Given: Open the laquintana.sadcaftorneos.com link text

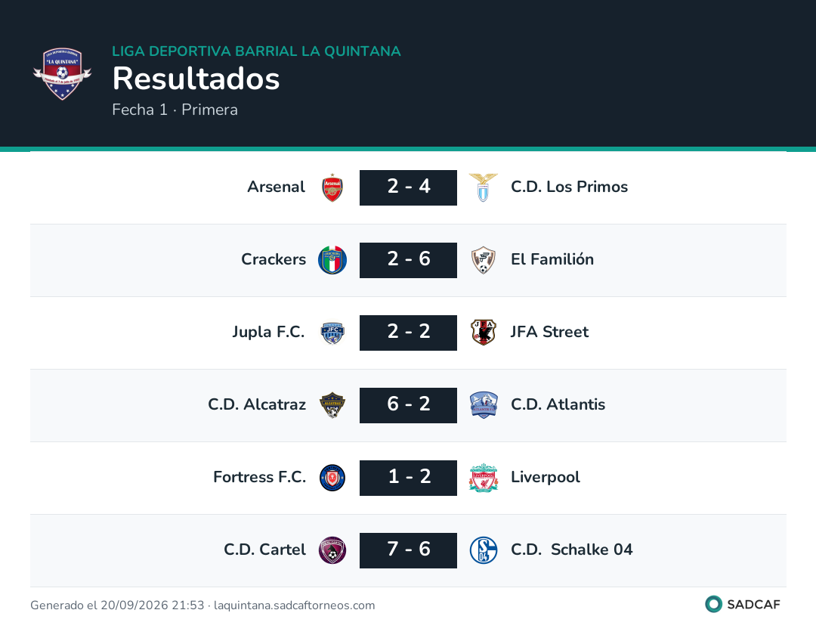Looking at the screenshot, I should 294,605.
